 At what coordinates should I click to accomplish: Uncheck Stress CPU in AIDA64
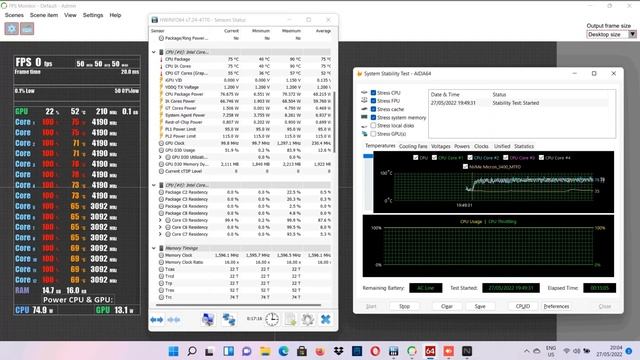373,93
